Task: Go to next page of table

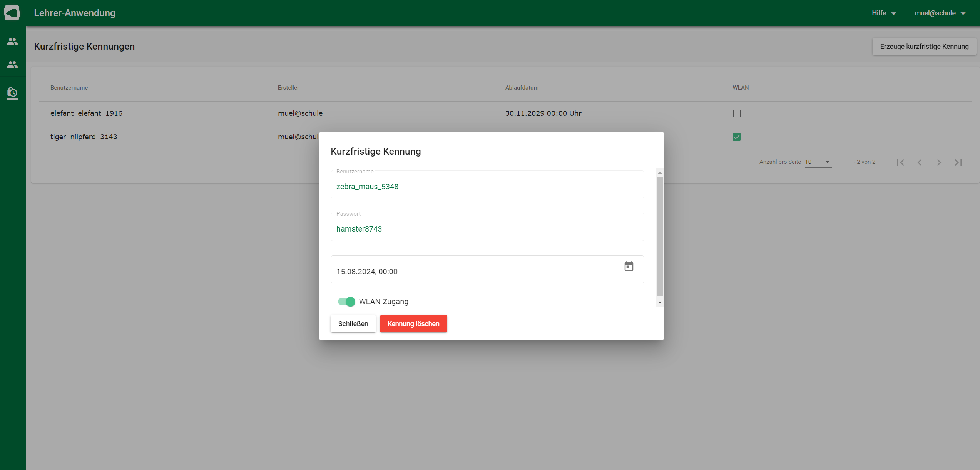Action: [939, 162]
